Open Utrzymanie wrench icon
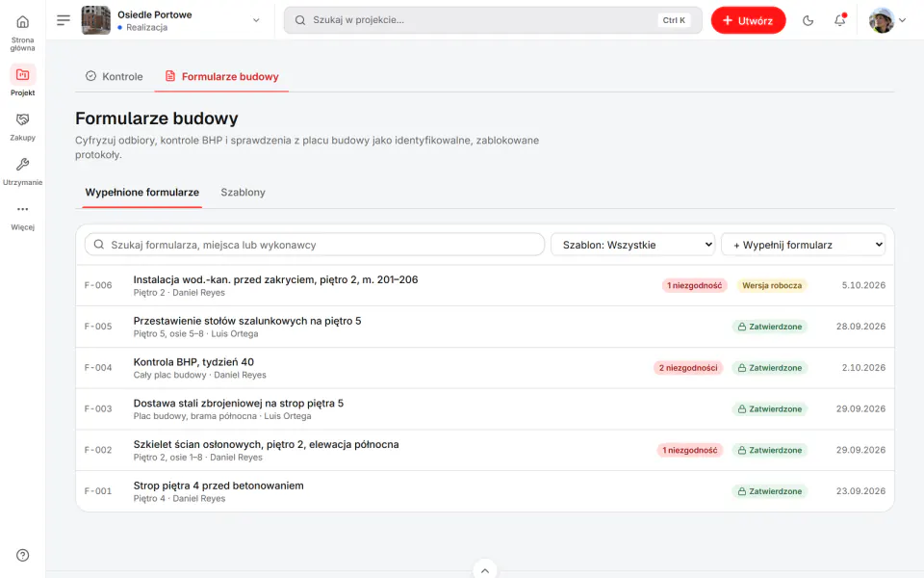924x578 pixels. [x=22, y=165]
